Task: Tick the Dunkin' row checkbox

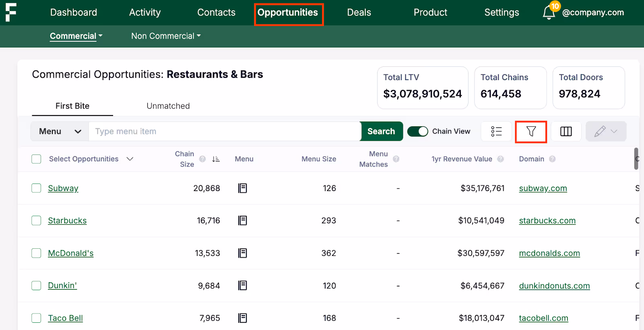Action: [x=36, y=286]
